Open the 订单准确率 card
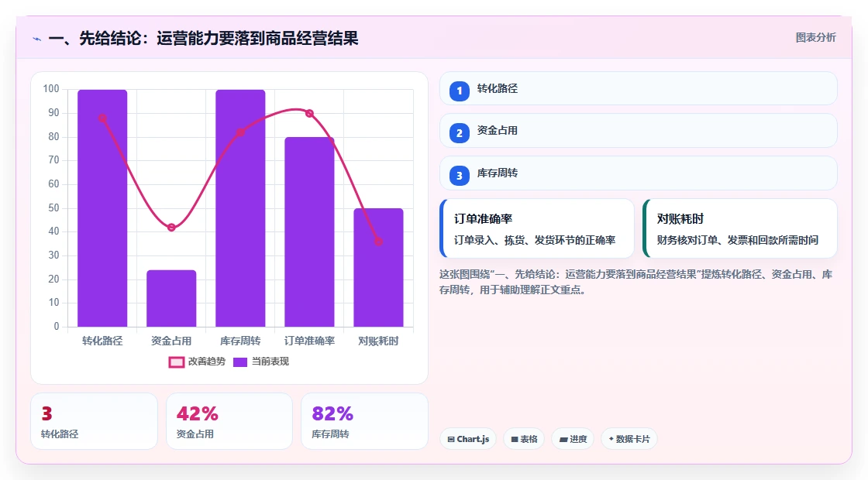The width and height of the screenshot is (868, 480). pos(537,228)
